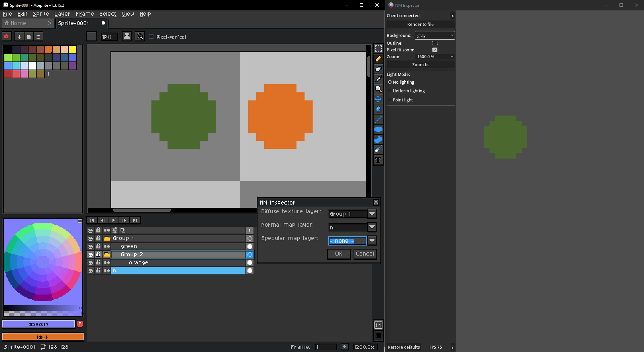Select the Rectangular Marquee tool
The height and width of the screenshot is (352, 644).
click(x=378, y=49)
